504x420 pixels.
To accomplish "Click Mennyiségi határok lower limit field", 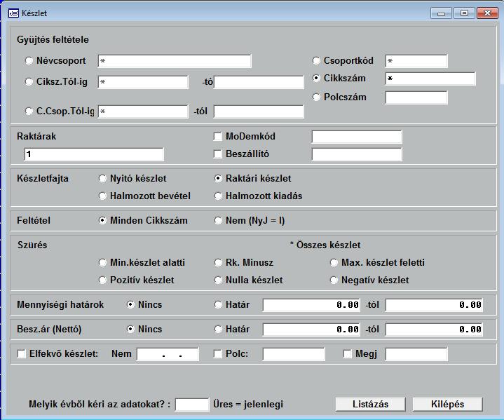I will tap(311, 305).
